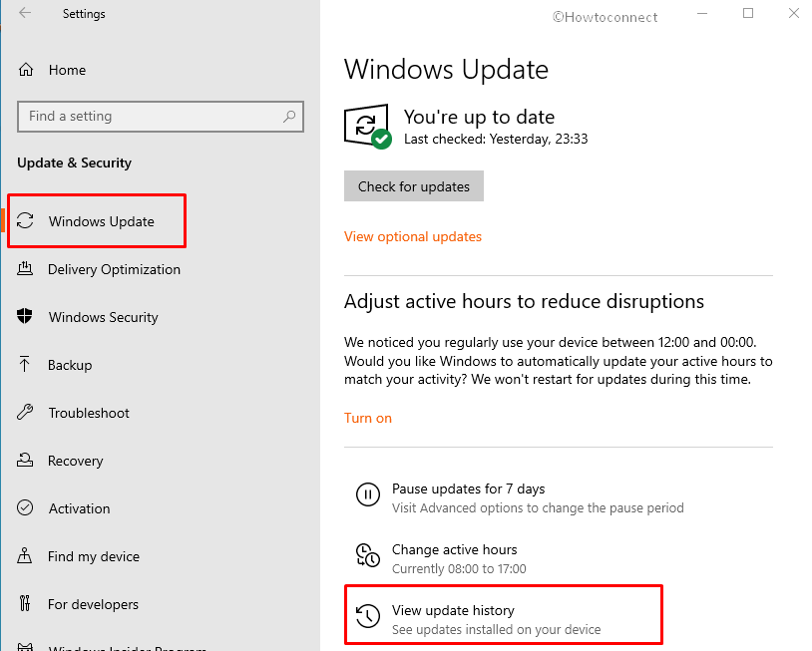Click the Find my device icon
This screenshot has height=651, width=812.
26,556
